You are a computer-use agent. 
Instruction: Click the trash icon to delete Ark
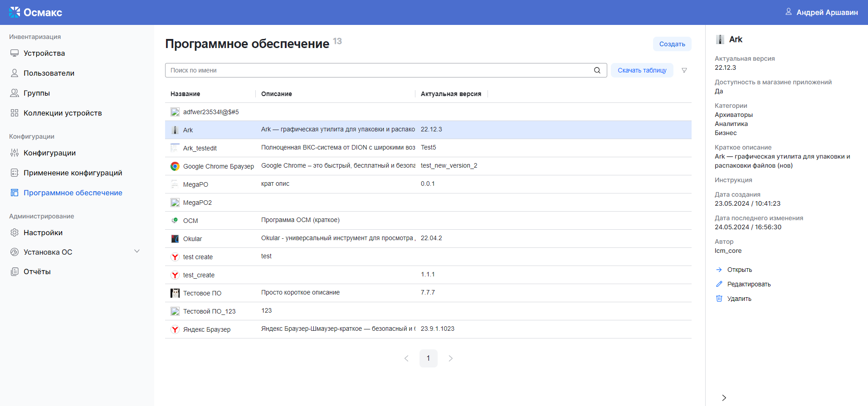[719, 299]
